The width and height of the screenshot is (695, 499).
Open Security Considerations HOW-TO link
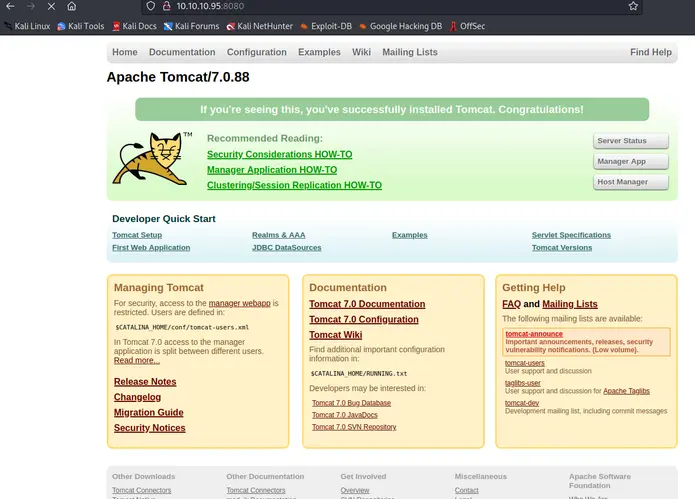pyautogui.click(x=280, y=154)
